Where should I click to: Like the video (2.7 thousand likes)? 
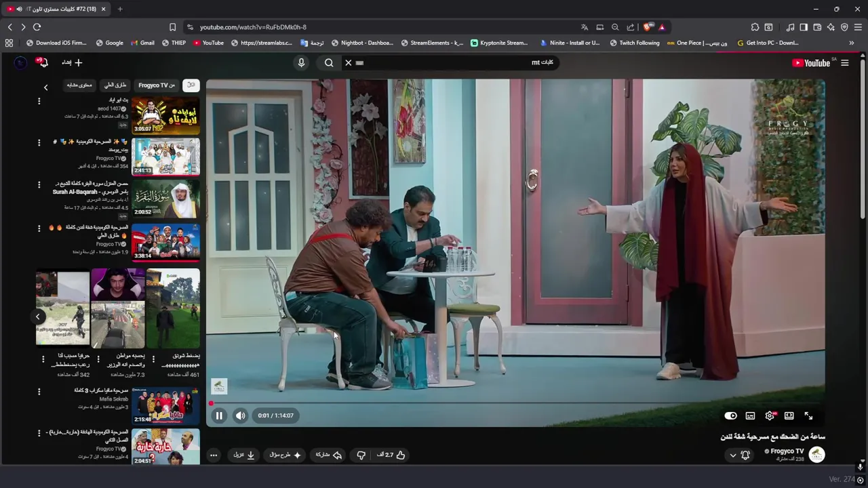pos(391,455)
